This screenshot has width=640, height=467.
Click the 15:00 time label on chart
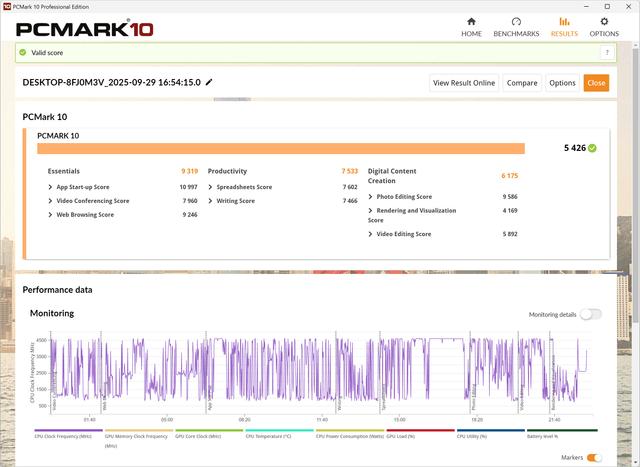[400, 420]
